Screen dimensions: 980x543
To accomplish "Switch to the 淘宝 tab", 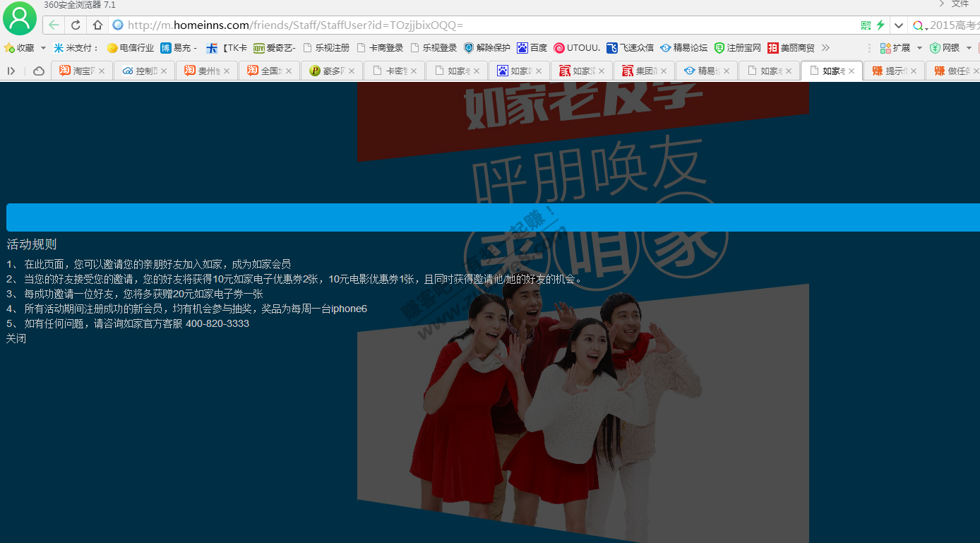I will pyautogui.click(x=78, y=71).
